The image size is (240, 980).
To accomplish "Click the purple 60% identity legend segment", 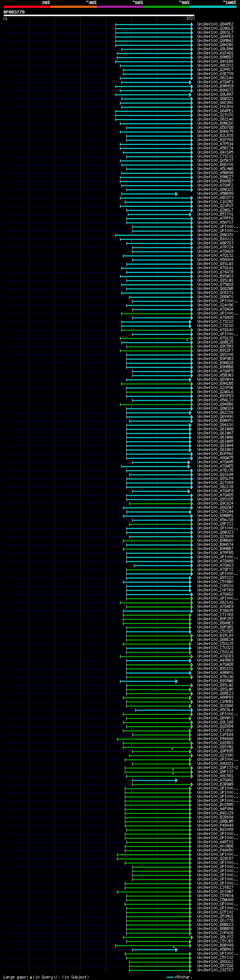I will pos(120,6).
